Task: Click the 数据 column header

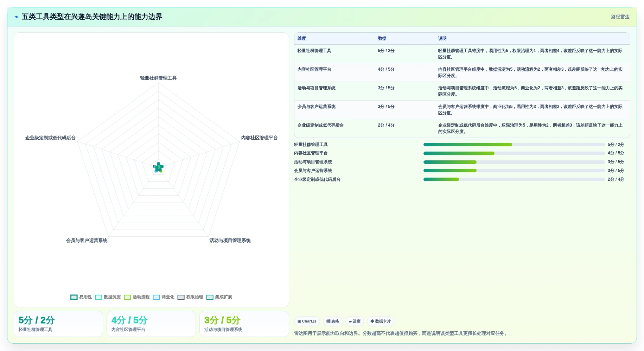Action: (382, 38)
